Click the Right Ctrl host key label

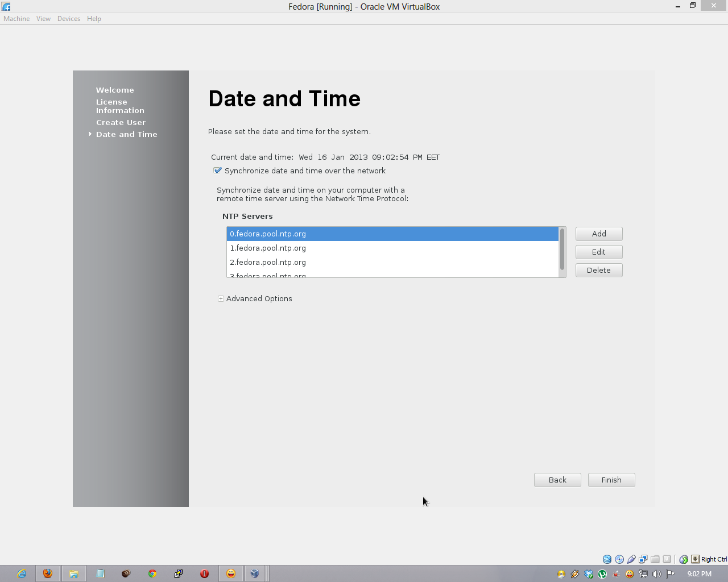click(714, 559)
